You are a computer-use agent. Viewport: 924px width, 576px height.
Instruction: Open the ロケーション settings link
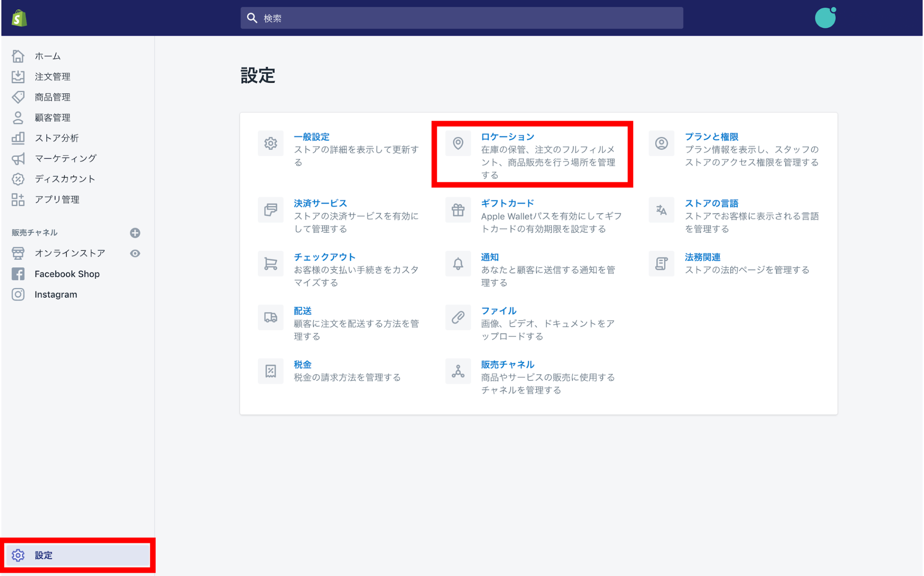[x=508, y=137]
